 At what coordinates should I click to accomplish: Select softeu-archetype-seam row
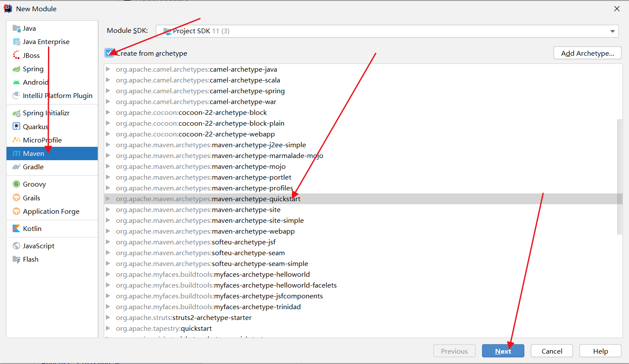tap(361, 253)
